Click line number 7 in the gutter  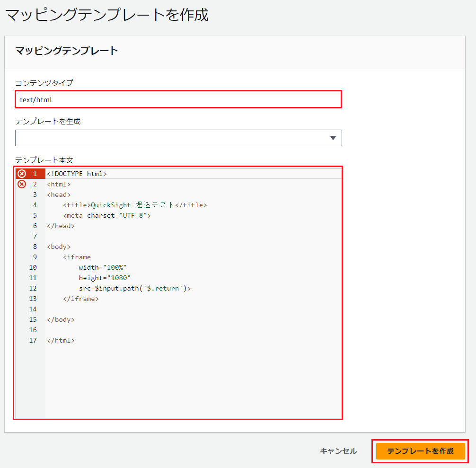[35, 236]
